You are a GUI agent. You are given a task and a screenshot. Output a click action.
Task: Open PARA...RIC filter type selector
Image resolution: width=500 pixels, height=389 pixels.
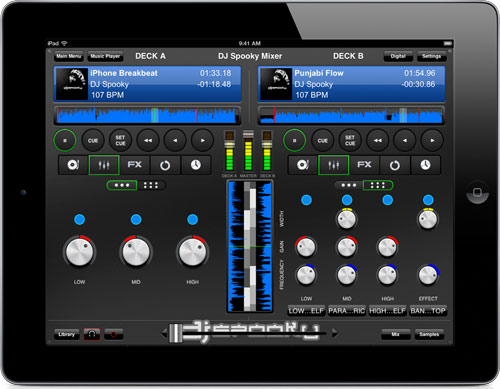coord(347,311)
